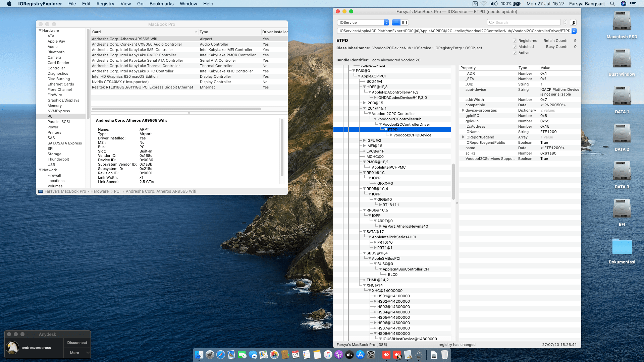Focus the IORegistryExplorer search field
The height and width of the screenshot is (362, 644).
[524, 22]
